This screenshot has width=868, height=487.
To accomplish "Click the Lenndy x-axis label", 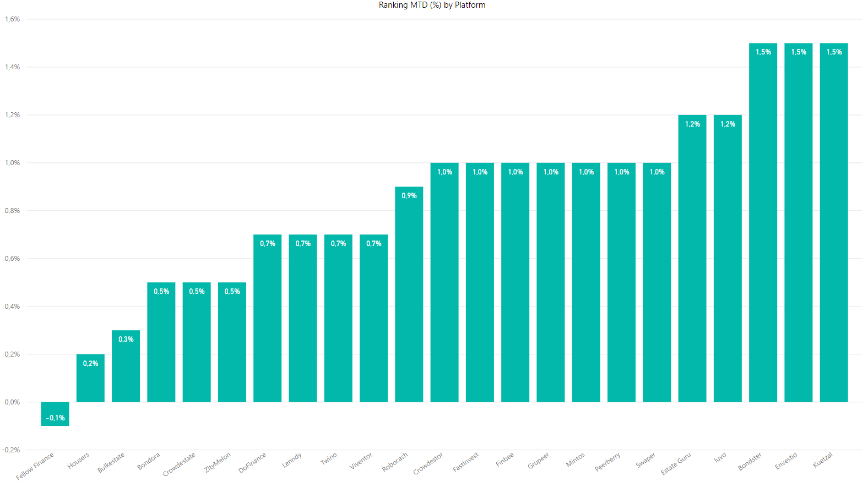I will (x=292, y=460).
